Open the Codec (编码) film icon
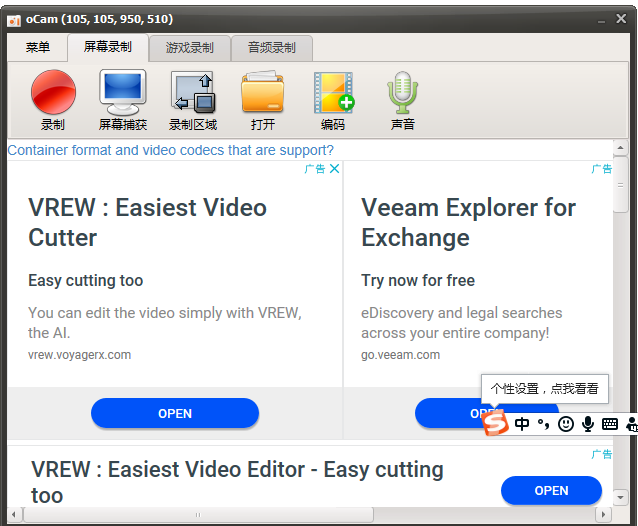Image resolution: width=638 pixels, height=526 pixels. coord(334,93)
